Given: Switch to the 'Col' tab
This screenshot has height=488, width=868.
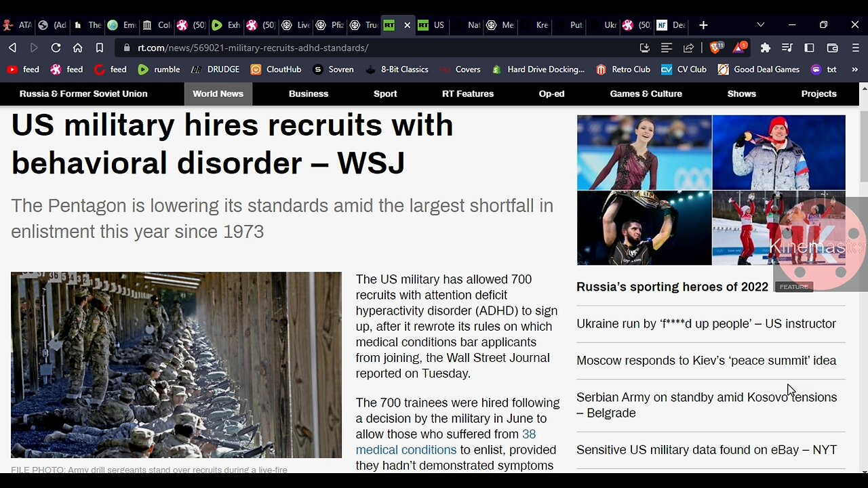Looking at the screenshot, I should click(157, 25).
